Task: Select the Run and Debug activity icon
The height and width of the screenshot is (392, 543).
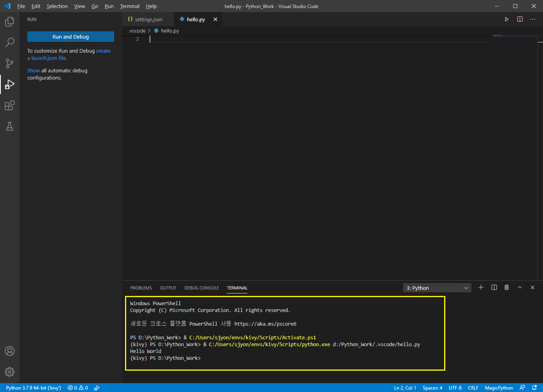Action: point(10,84)
